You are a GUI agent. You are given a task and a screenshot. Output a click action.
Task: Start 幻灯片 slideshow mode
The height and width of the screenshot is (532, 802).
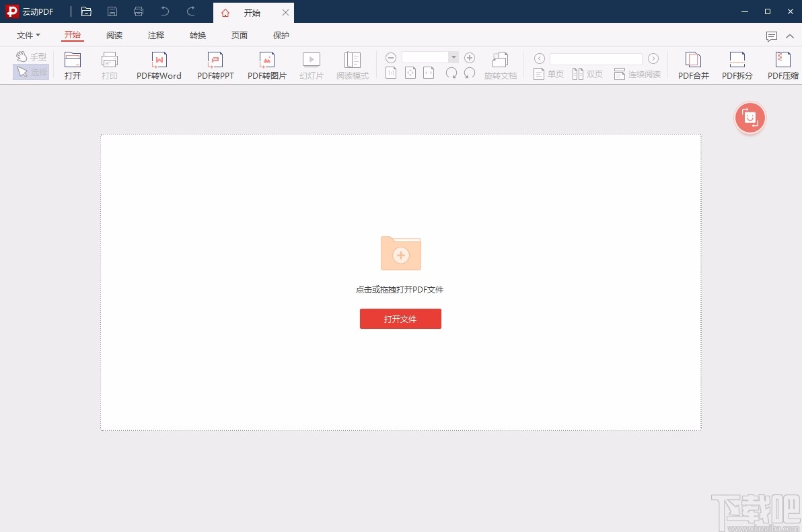312,66
